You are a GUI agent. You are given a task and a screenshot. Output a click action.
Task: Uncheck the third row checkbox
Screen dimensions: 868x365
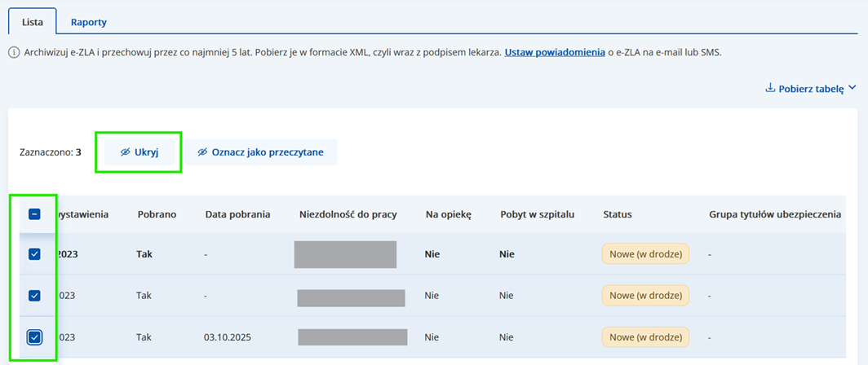pos(34,337)
